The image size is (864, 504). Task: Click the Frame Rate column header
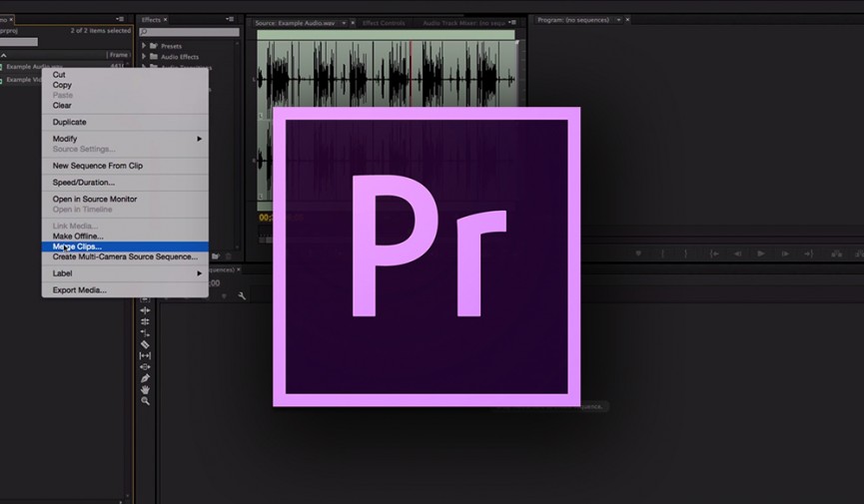pos(119,55)
